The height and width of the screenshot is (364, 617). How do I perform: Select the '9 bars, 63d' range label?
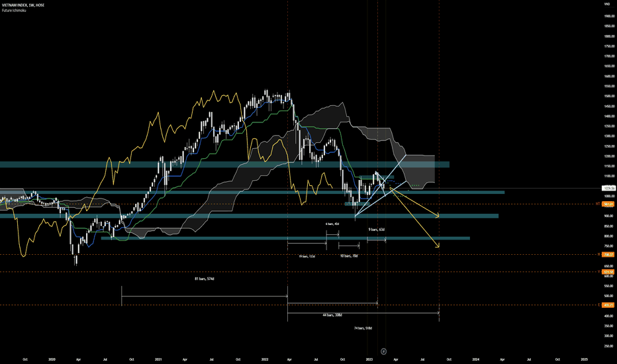(376, 230)
